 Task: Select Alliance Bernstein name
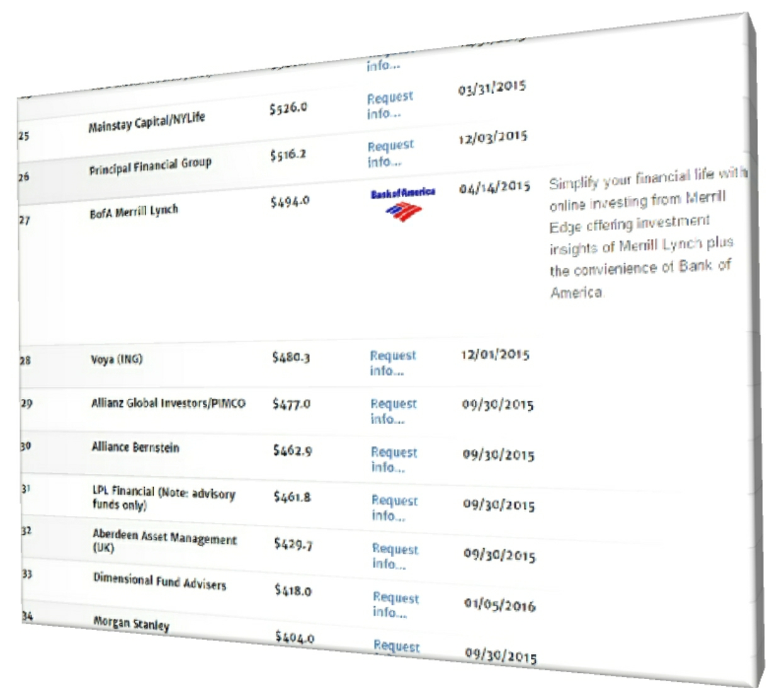pyautogui.click(x=135, y=447)
